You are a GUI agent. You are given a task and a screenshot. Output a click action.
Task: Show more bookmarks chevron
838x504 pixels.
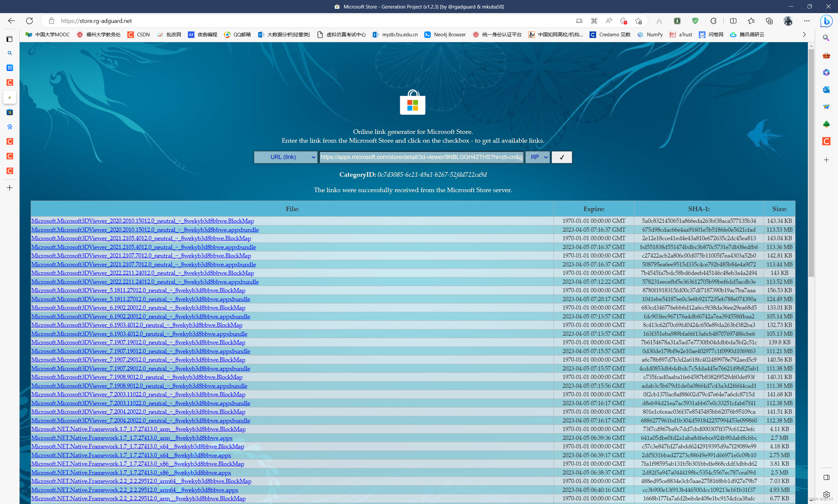pos(804,34)
